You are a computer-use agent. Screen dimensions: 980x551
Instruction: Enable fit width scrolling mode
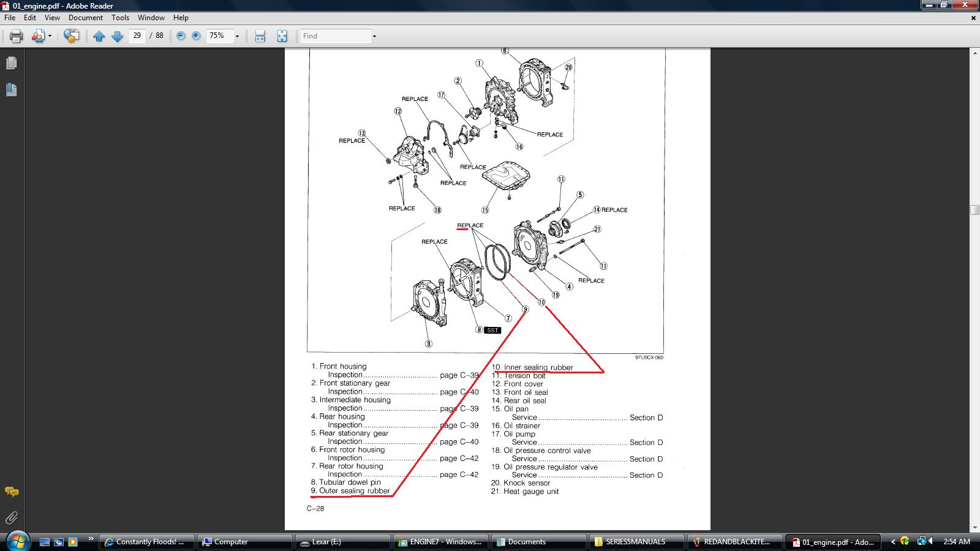pyautogui.click(x=260, y=36)
